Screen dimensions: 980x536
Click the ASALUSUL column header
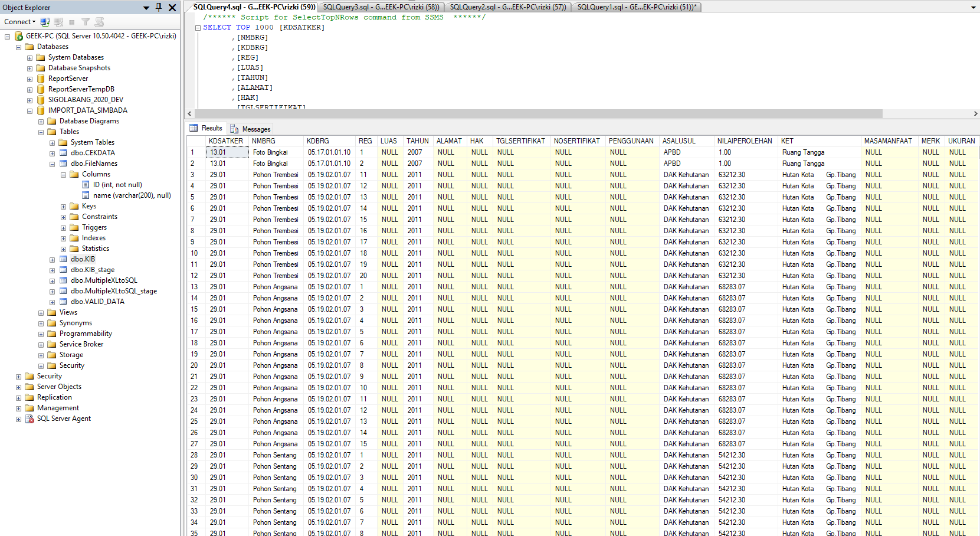(687, 141)
